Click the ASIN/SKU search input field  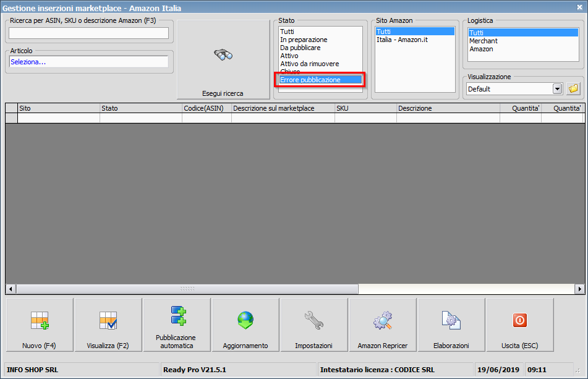(x=89, y=33)
